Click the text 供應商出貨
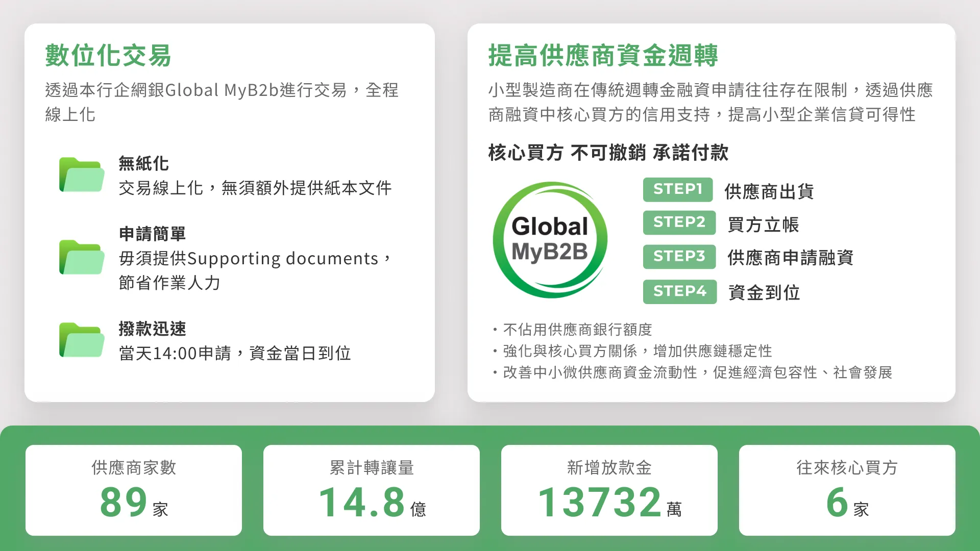 pyautogui.click(x=769, y=192)
